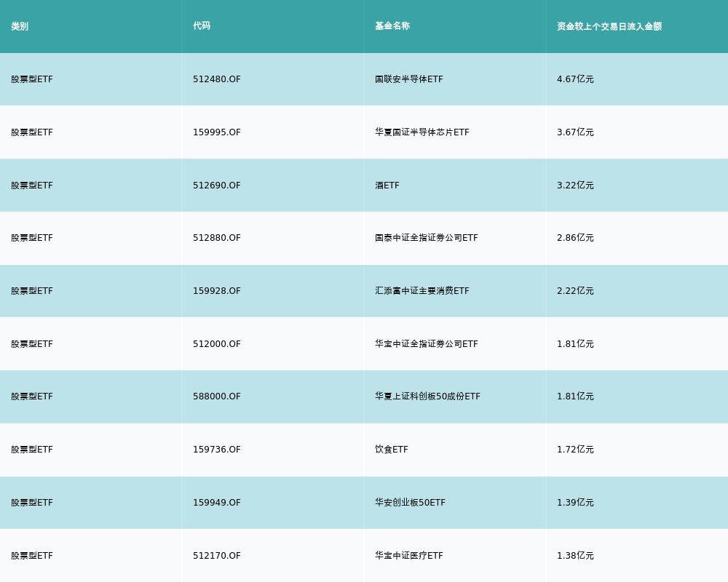Click the 基金名称 column header
This screenshot has width=728, height=582.
(392, 26)
